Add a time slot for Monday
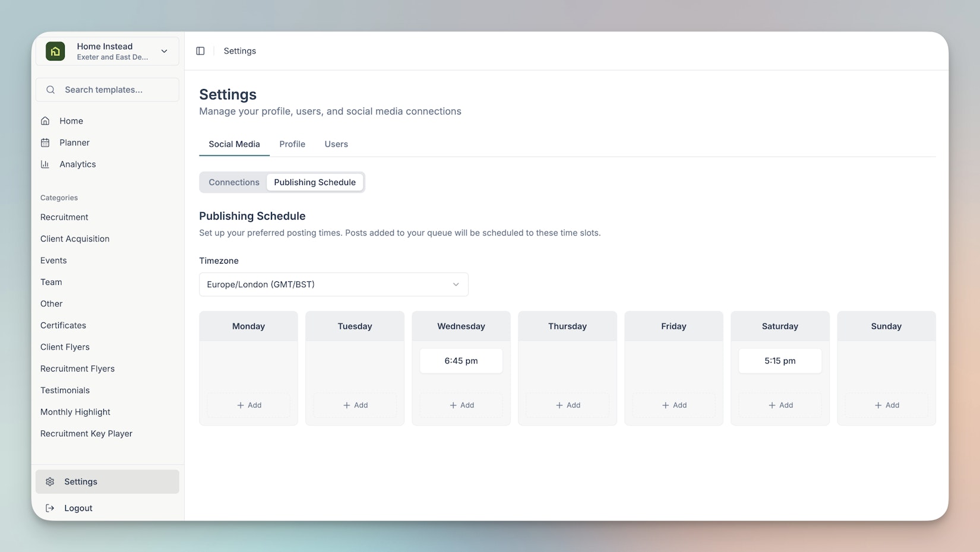This screenshot has height=552, width=980. pos(249,405)
